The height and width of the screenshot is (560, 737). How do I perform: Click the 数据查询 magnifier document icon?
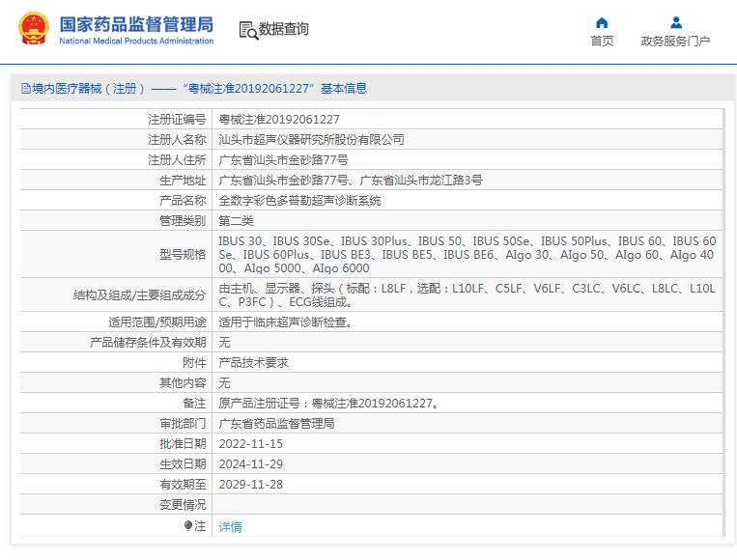coord(247,30)
